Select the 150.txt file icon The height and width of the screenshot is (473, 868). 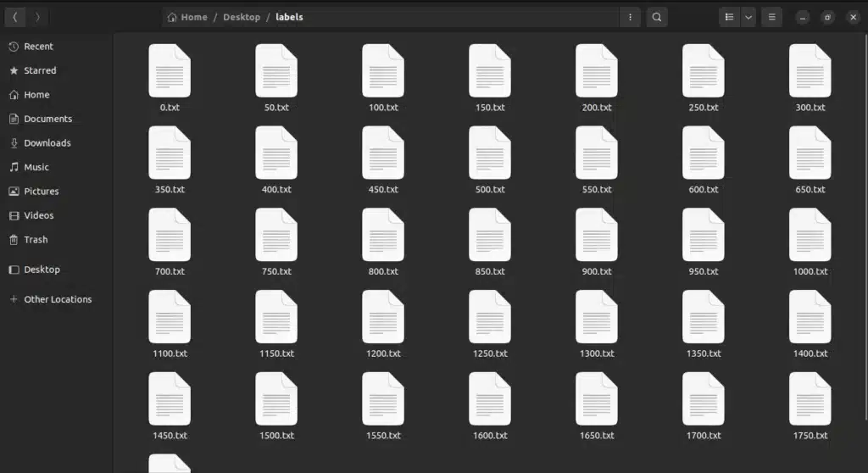pos(490,71)
